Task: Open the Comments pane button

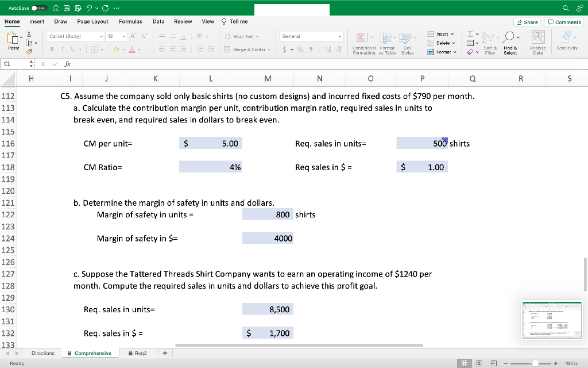Action: (564, 22)
